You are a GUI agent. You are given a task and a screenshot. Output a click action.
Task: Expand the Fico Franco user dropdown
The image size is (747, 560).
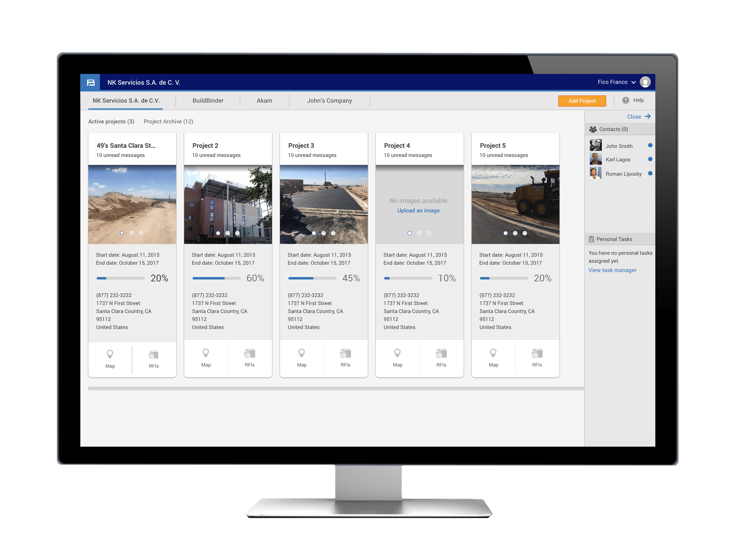tap(633, 82)
